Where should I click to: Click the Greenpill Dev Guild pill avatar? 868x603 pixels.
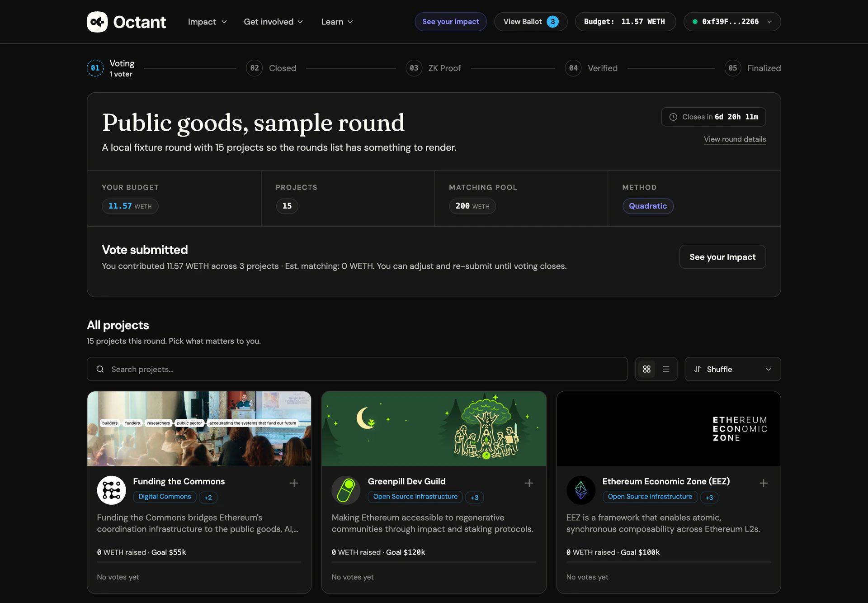[346, 490]
